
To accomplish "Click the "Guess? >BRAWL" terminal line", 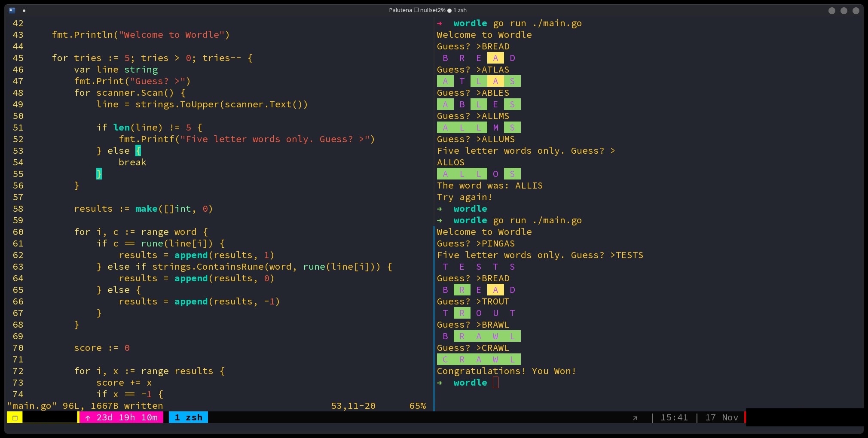I will point(473,325).
